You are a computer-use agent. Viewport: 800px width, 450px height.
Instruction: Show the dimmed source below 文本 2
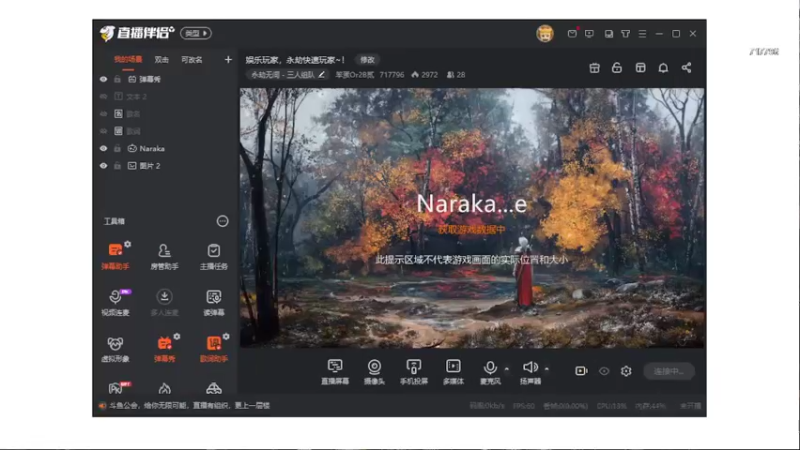[x=104, y=114]
